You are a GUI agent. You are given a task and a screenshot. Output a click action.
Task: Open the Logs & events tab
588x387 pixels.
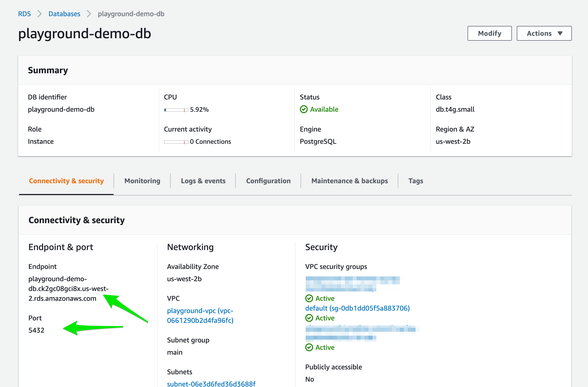[x=203, y=181]
